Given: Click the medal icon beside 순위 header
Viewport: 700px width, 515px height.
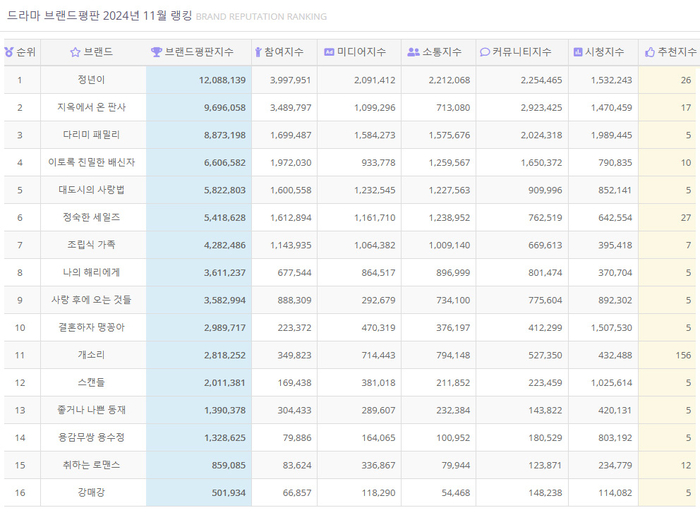Looking at the screenshot, I should pyautogui.click(x=9, y=52).
